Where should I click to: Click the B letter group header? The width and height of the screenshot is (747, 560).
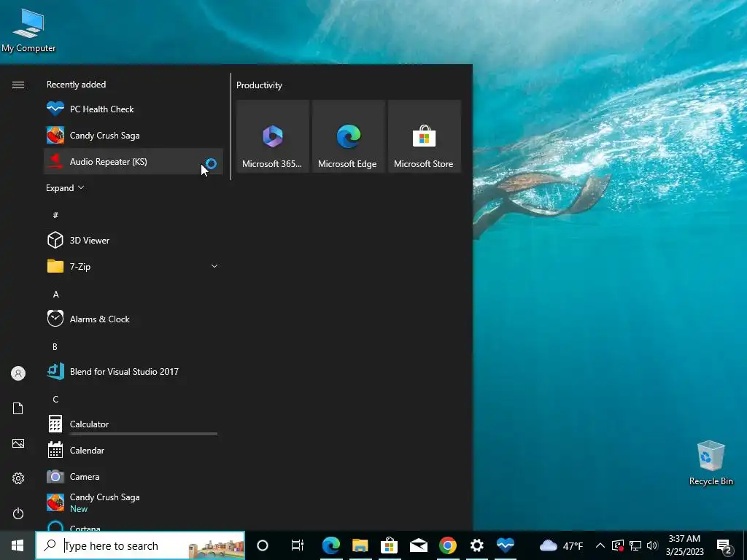pos(55,346)
